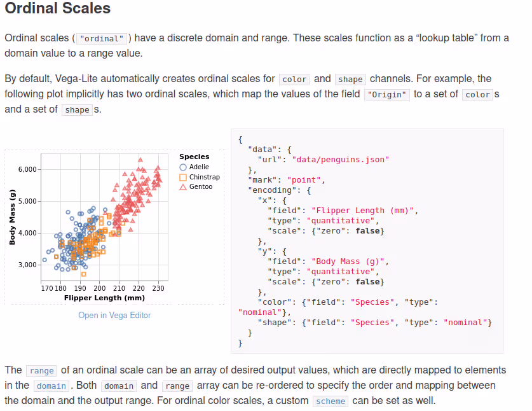The height and width of the screenshot is (411, 532).
Task: Click the Body Mass (g) axis title
Action: click(x=12, y=217)
